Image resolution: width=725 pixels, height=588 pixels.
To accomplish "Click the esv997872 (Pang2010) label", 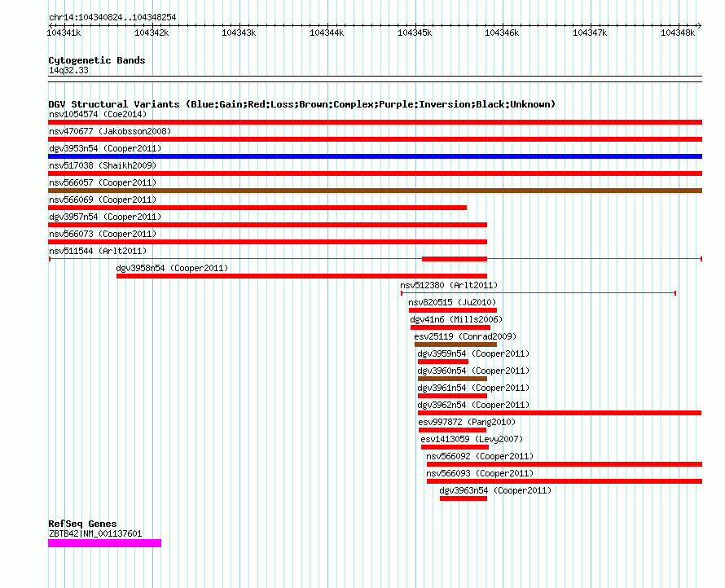I will (467, 422).
